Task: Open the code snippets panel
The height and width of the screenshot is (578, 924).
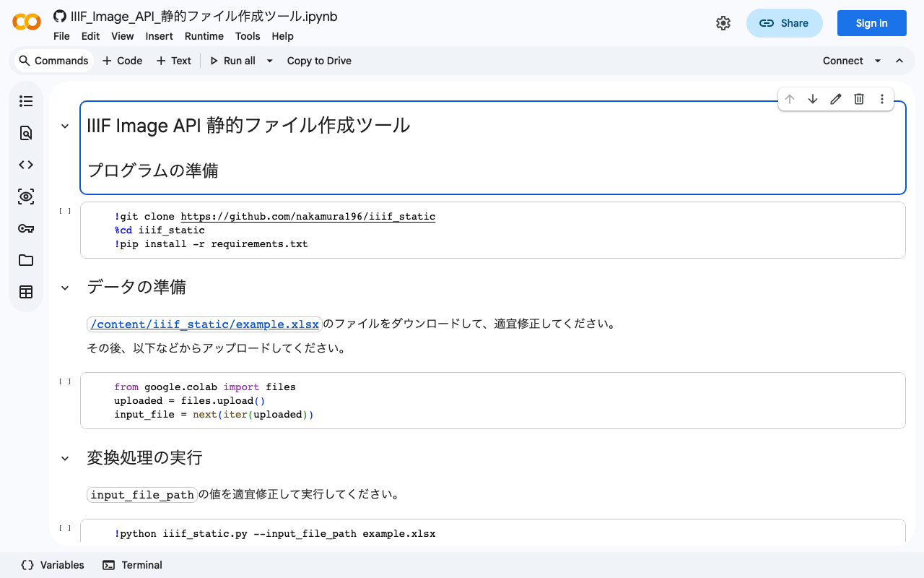Action: tap(26, 165)
